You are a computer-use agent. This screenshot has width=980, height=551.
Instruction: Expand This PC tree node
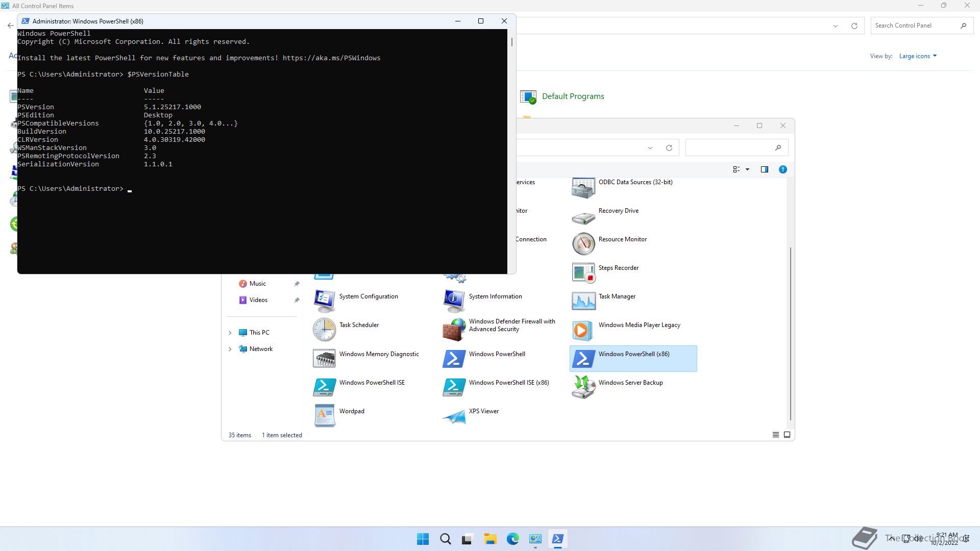pyautogui.click(x=230, y=333)
